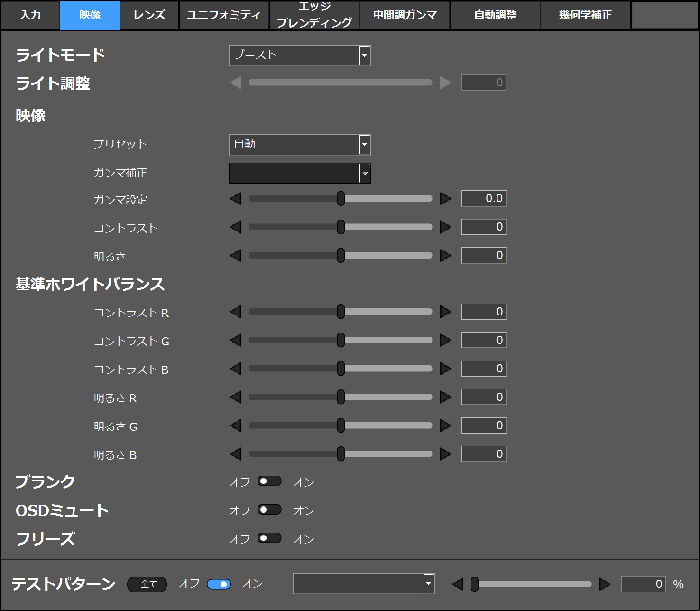Decrease コントラスト R with left arrow

click(x=236, y=312)
